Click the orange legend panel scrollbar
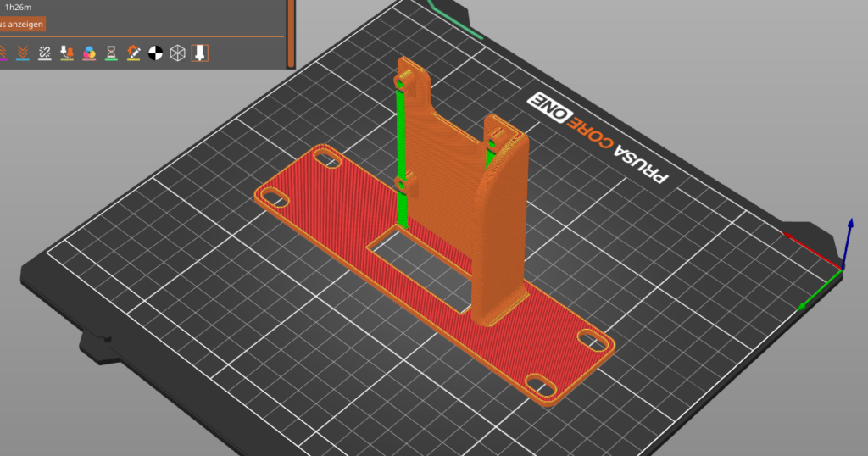Viewport: 868px width, 456px height. (292, 33)
